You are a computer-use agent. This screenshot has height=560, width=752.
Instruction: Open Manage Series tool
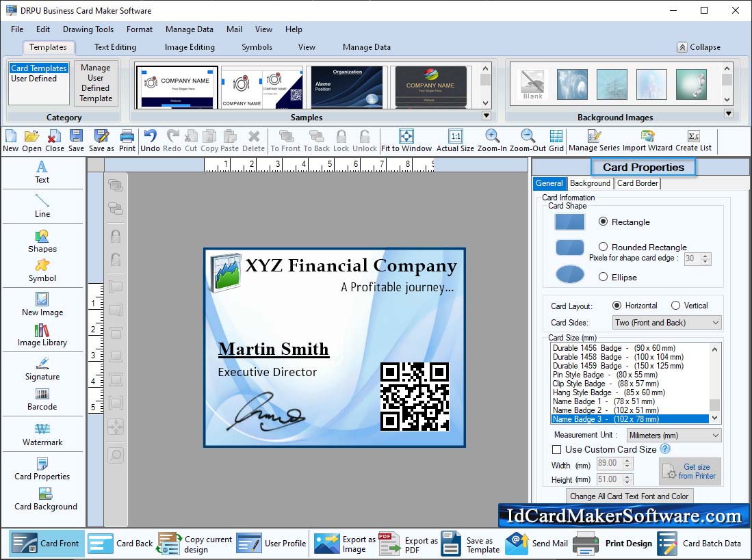(594, 141)
